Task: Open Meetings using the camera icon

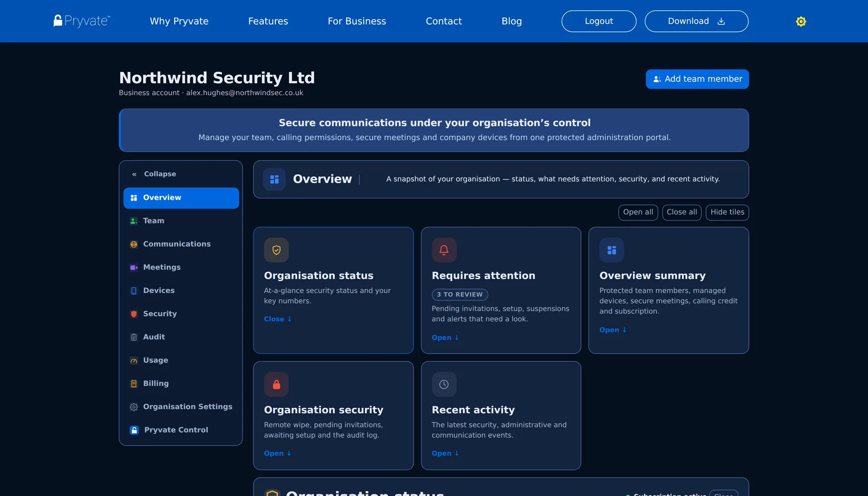Action: tap(134, 268)
